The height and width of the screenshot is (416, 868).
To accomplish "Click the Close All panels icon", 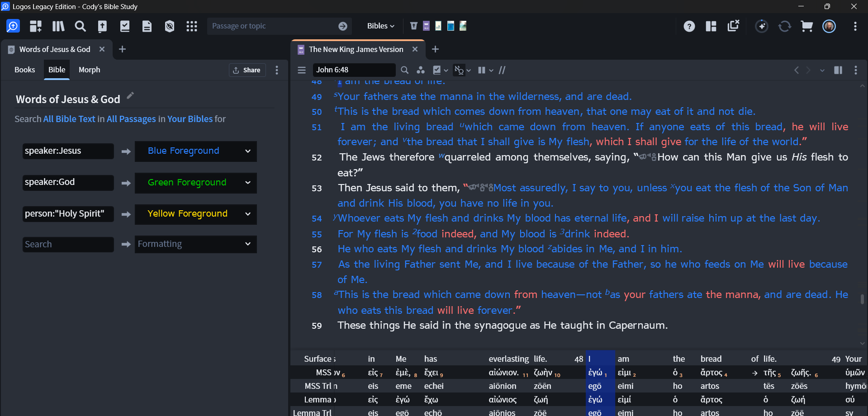I will click(x=733, y=26).
